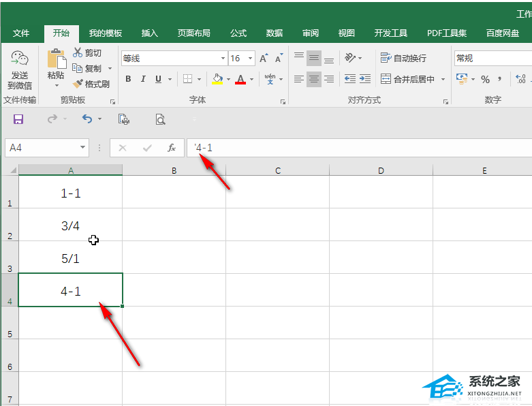Click the Cut scissors icon

coord(78,52)
